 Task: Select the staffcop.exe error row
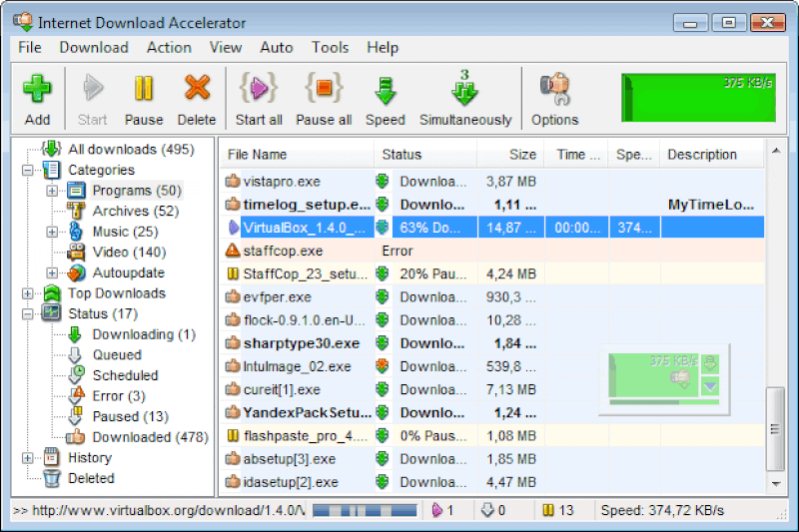click(492, 251)
